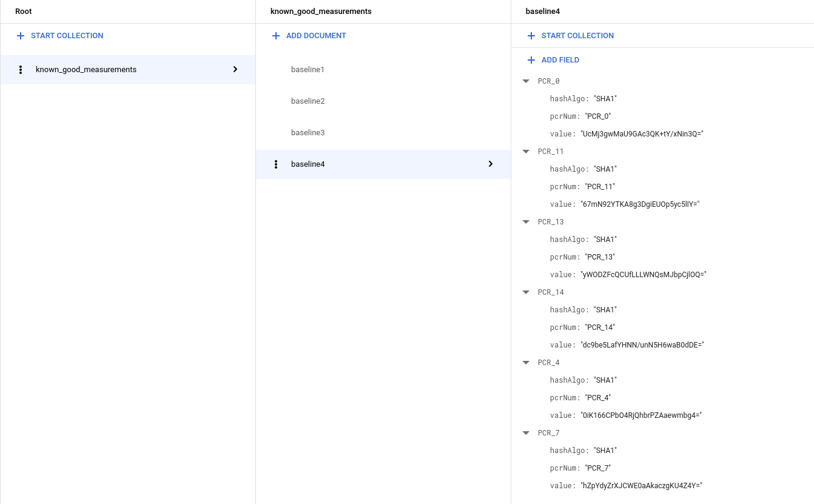This screenshot has width=814, height=504.
Task: Open the Root breadcrumb panel header
Action: [x=23, y=11]
